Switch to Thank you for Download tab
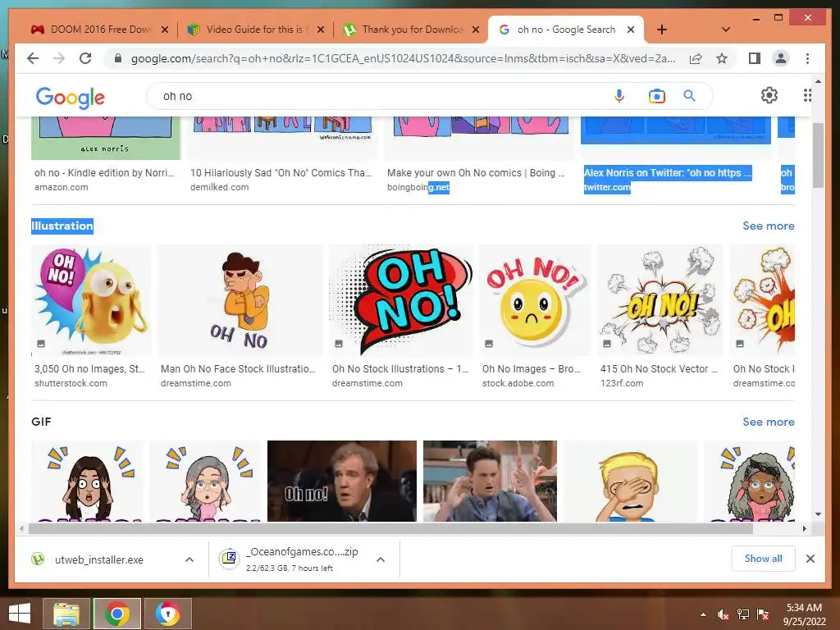 click(x=410, y=30)
